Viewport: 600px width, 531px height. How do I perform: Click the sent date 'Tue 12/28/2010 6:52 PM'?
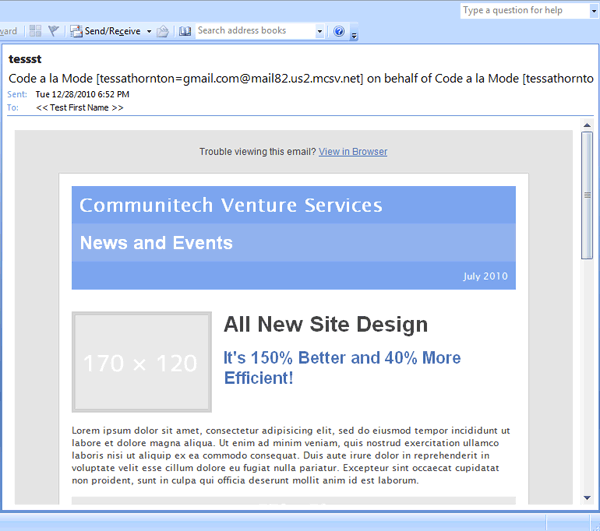[82, 94]
